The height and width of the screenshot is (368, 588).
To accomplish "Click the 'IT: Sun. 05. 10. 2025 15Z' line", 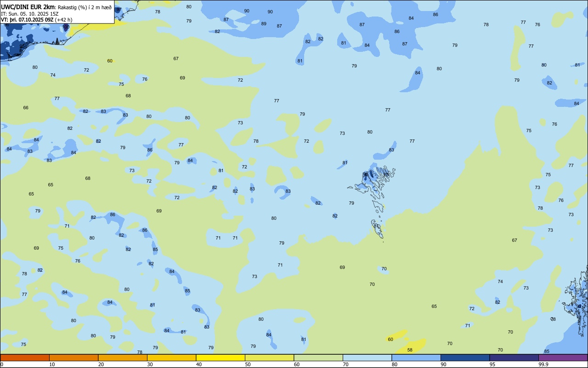I will tap(29, 14).
